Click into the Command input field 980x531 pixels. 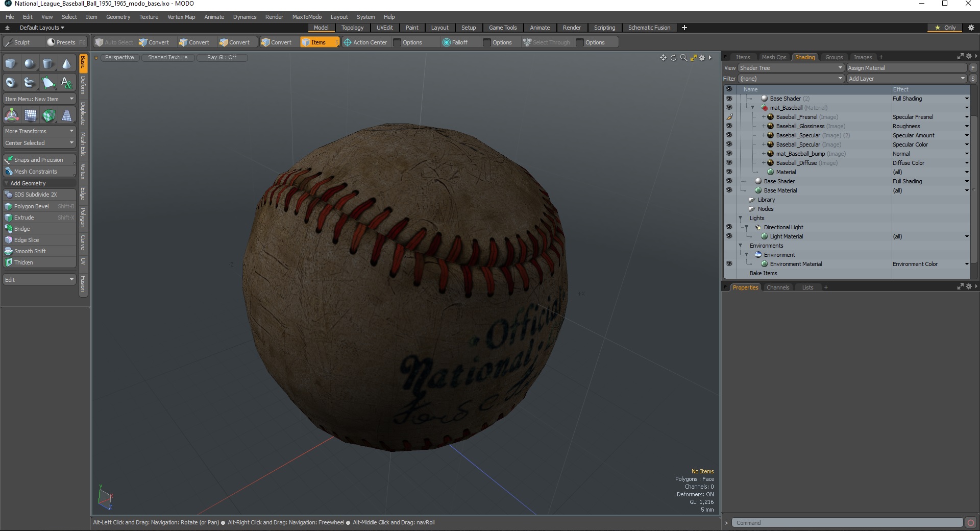point(847,523)
